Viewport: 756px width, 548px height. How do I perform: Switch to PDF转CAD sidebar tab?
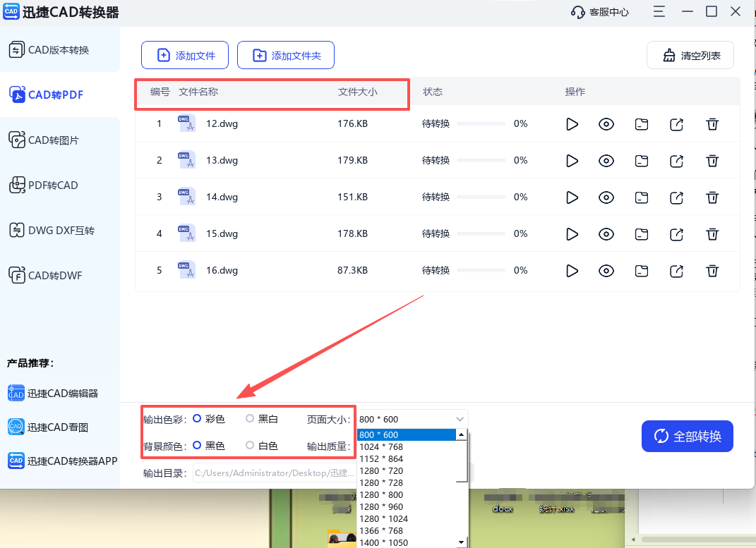click(60, 185)
